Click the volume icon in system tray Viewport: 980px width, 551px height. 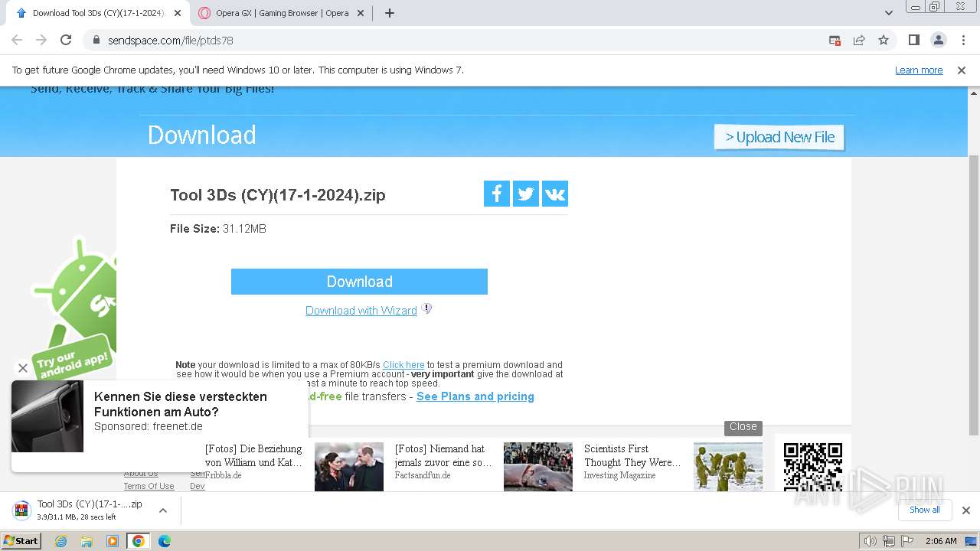870,541
